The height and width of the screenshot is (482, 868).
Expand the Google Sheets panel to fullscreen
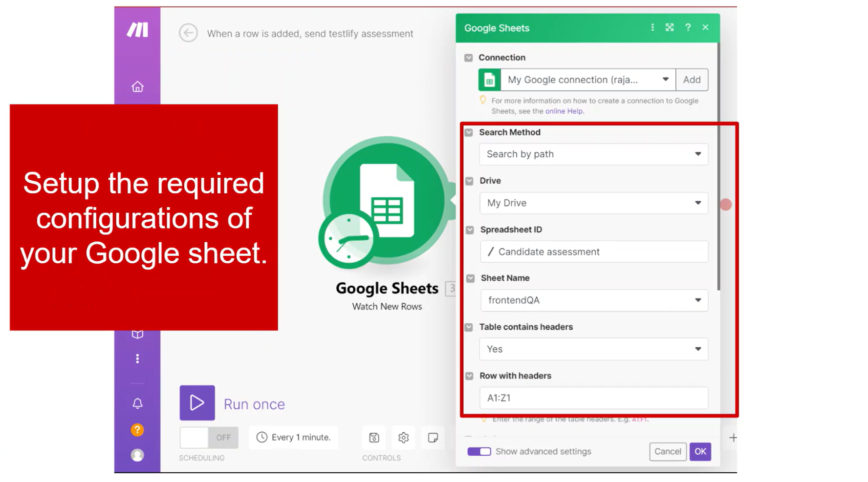(x=670, y=27)
